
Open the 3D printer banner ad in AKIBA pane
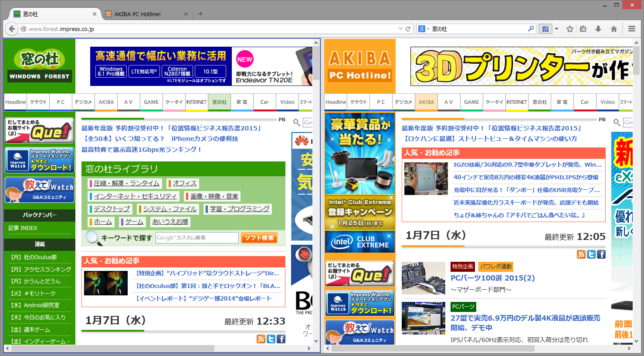[x=522, y=66]
